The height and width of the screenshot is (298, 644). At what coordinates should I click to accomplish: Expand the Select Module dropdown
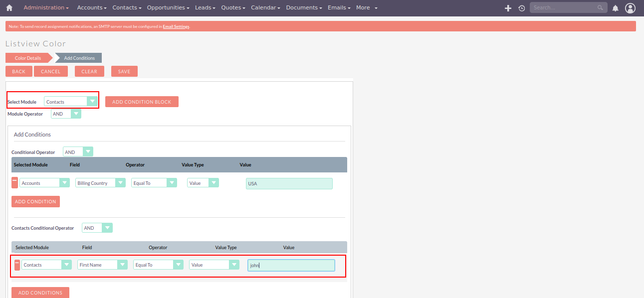point(70,102)
